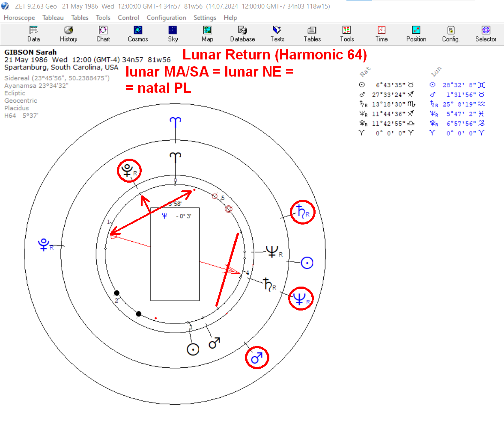This screenshot has width=504, height=429.
Task: Click the H64 5°37' harmonic label
Action: [x=21, y=115]
